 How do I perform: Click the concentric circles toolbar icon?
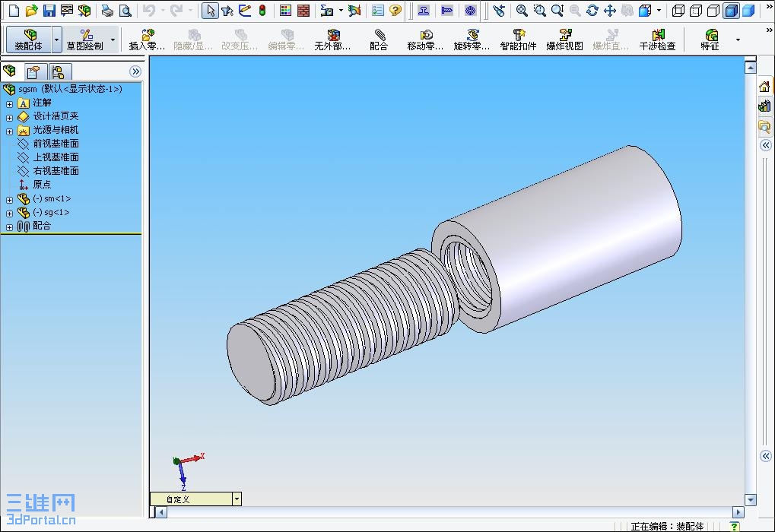point(470,11)
